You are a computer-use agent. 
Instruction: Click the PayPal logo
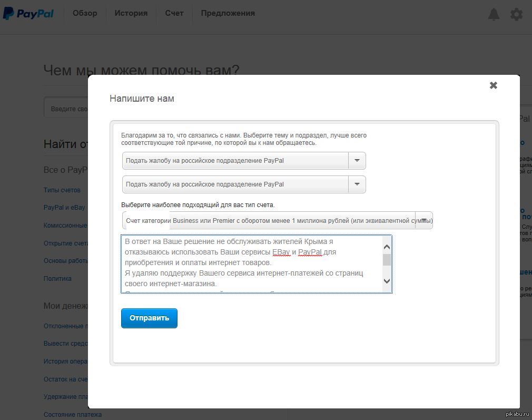pos(28,14)
